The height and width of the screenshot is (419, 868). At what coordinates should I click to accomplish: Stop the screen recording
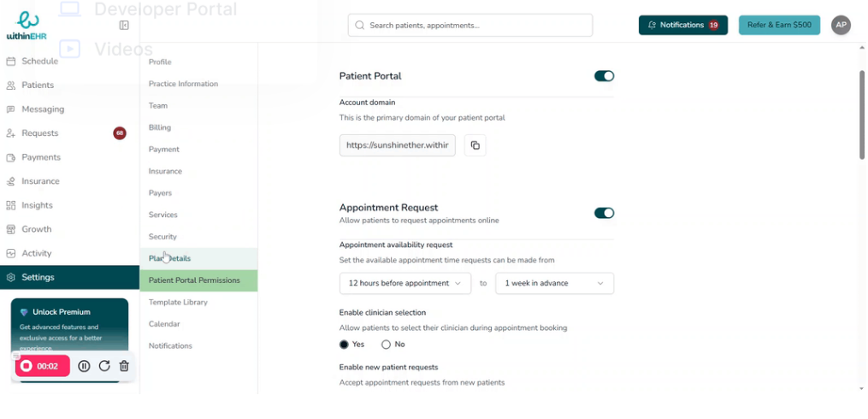[42, 366]
